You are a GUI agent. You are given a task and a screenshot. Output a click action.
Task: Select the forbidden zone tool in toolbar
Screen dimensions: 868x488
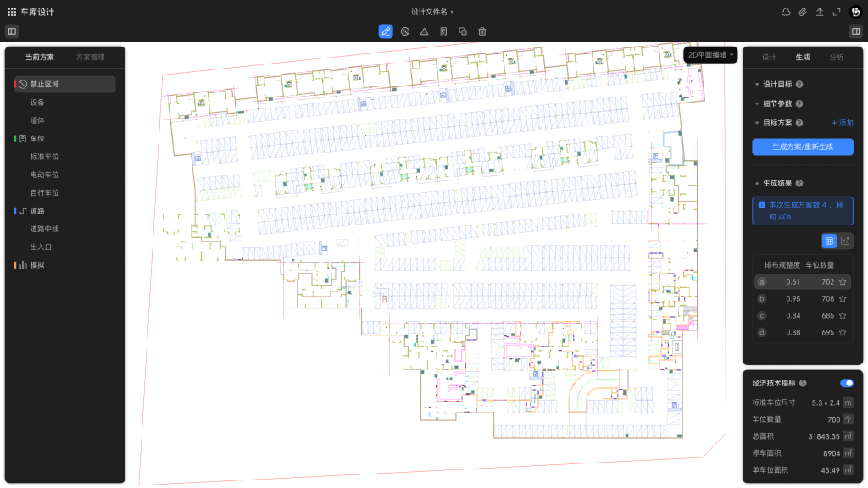click(x=405, y=31)
